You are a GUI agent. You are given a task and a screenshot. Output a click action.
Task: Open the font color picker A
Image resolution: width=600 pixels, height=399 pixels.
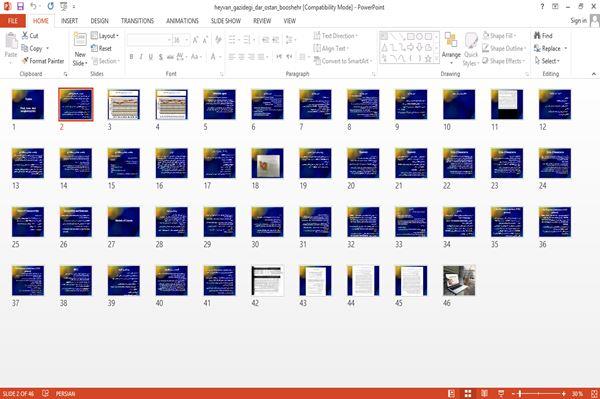pos(214,57)
